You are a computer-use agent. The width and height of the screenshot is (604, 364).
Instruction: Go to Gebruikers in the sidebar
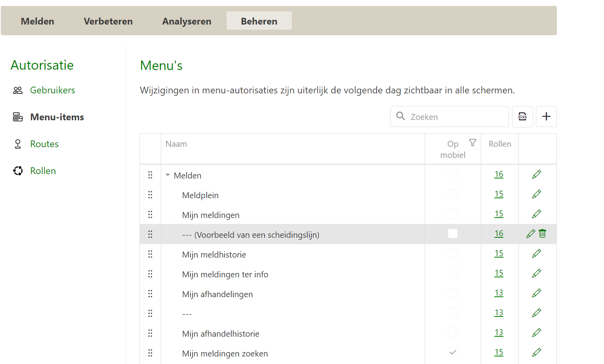coord(52,90)
